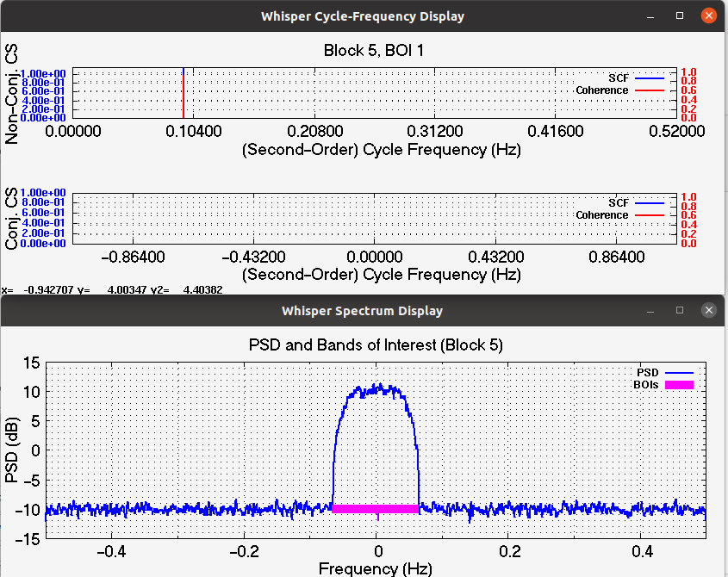Click the magenta band-of-interest bar on PSD plot
Screen dimensions: 728x577
point(375,509)
